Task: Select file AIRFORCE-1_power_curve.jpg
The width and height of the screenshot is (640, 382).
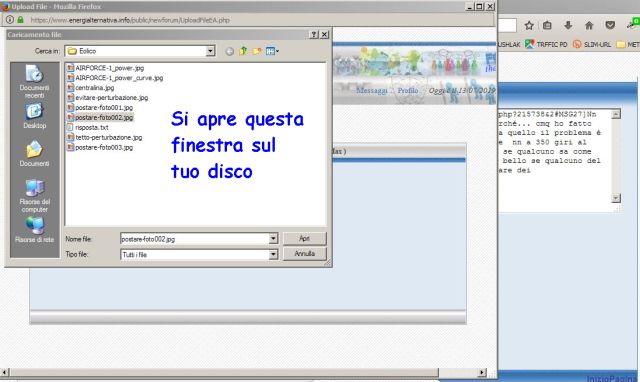Action: (119, 78)
